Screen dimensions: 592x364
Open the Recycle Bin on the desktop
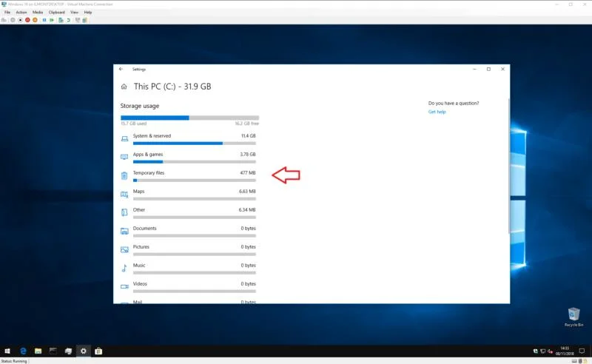(573, 317)
